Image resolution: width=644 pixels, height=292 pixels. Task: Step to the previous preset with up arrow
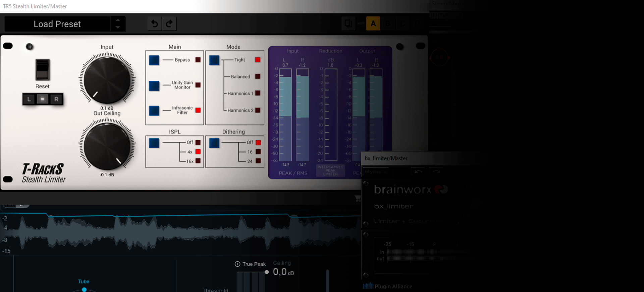click(118, 20)
